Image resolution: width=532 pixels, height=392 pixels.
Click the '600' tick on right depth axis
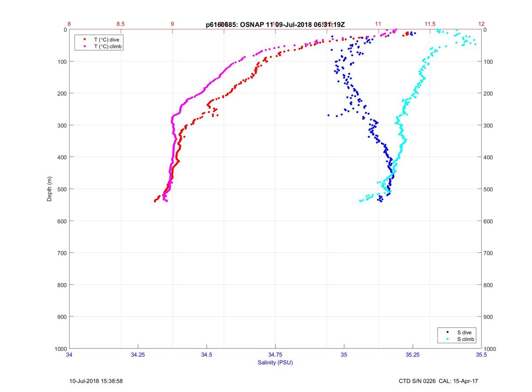[x=488, y=221]
